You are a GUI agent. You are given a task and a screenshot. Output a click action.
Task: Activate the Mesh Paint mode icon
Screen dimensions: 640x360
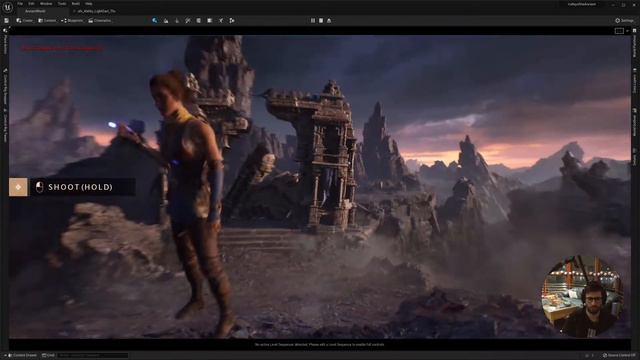pos(188,20)
